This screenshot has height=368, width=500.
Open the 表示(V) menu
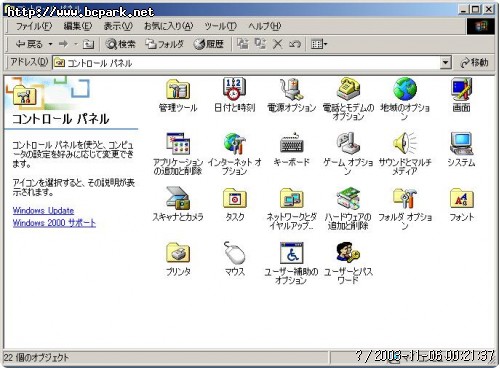[118, 26]
